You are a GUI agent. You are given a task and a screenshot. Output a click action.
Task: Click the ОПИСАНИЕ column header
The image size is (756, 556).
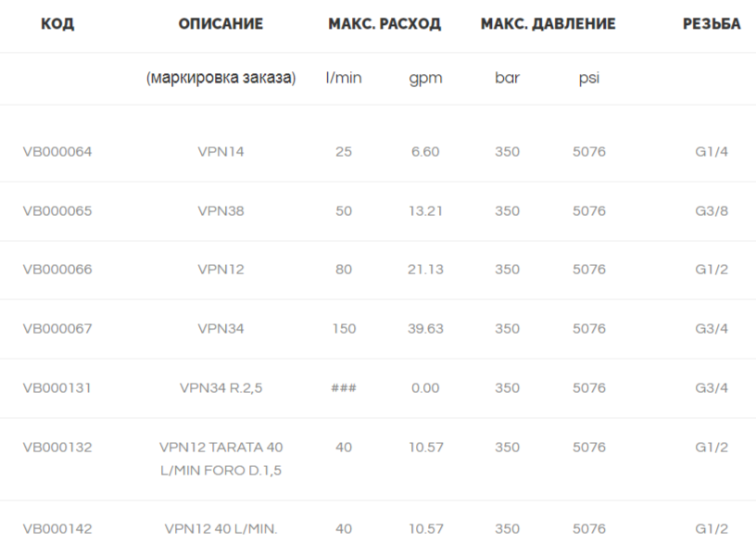[x=220, y=23]
